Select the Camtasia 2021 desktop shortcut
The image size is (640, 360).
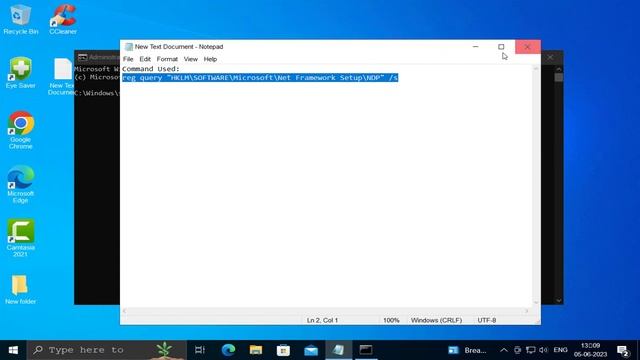(x=20, y=238)
